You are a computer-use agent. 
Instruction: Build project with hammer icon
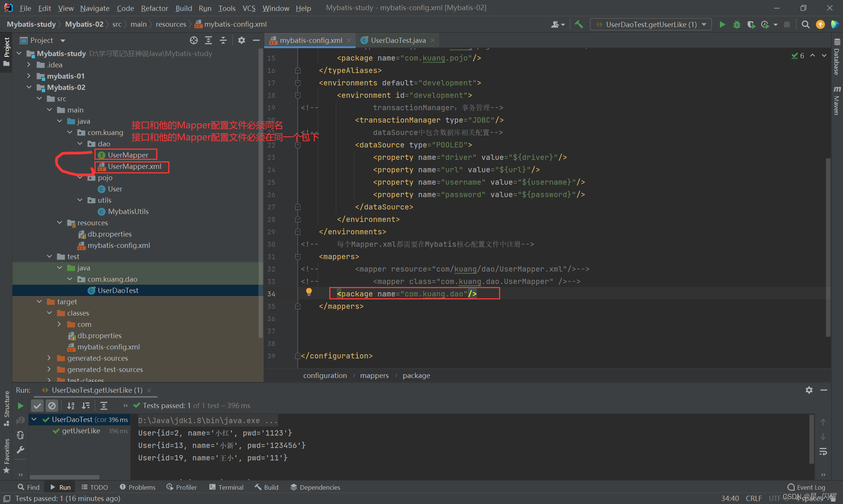(x=579, y=24)
